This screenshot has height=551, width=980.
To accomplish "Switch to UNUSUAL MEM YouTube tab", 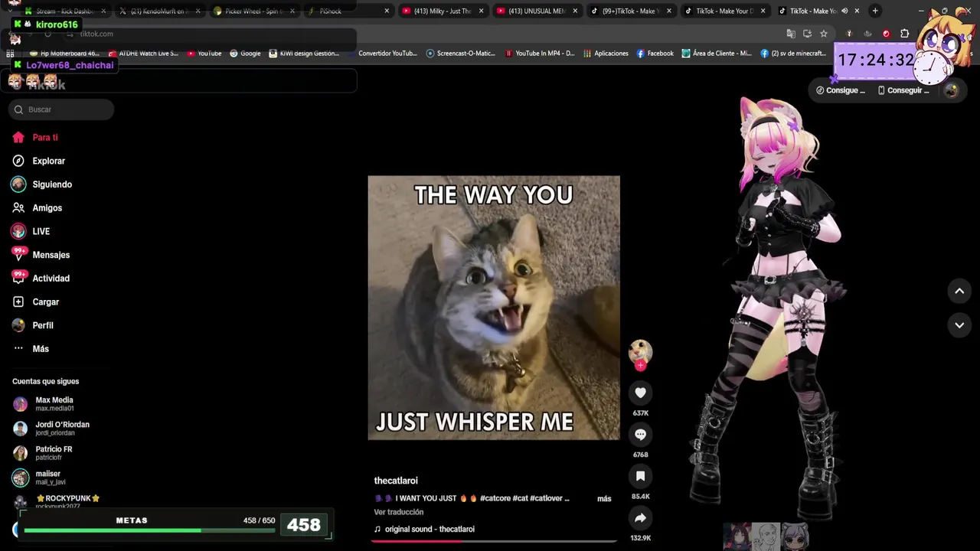I will pyautogui.click(x=536, y=11).
